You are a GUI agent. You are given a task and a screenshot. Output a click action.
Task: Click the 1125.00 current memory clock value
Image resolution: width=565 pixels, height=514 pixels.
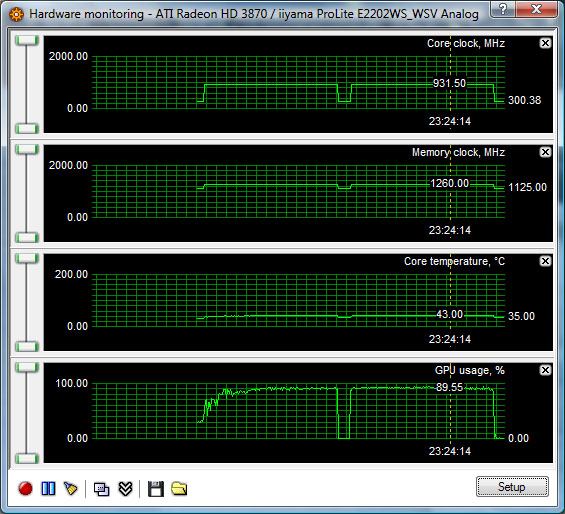[527, 187]
